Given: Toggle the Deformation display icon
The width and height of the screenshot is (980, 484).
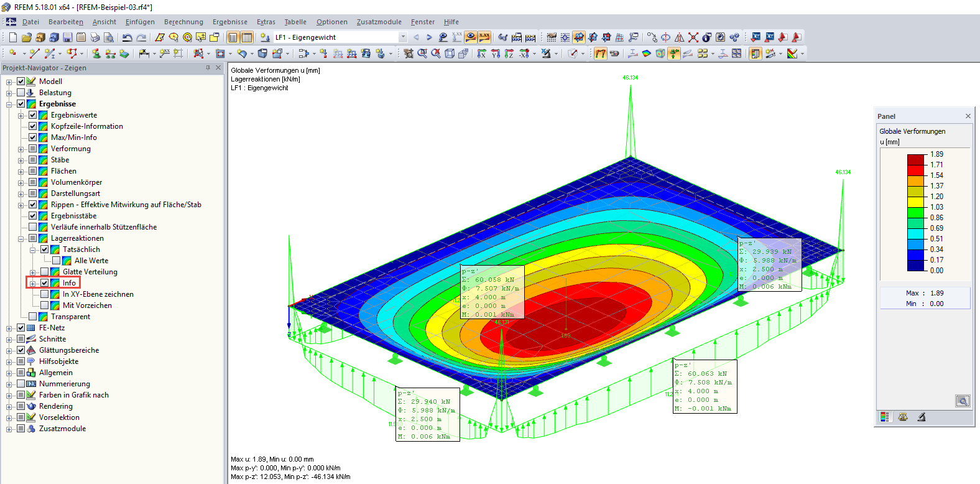Looking at the screenshot, I should tap(600, 54).
